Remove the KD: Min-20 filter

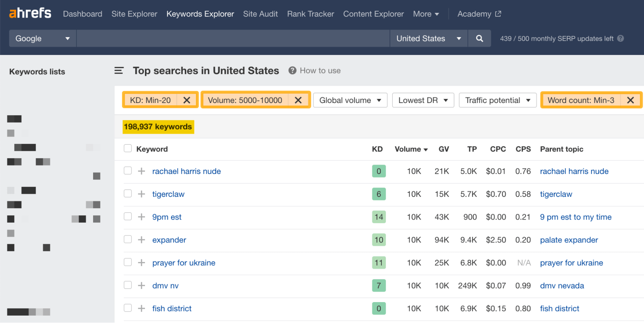pos(187,100)
